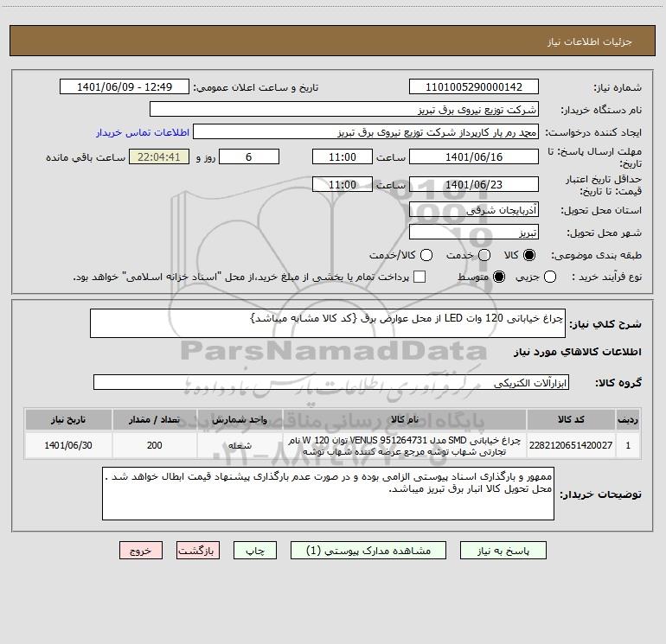The image size is (666, 644).
Task: Click the پاسخ به نیاز button
Action: coord(503,551)
